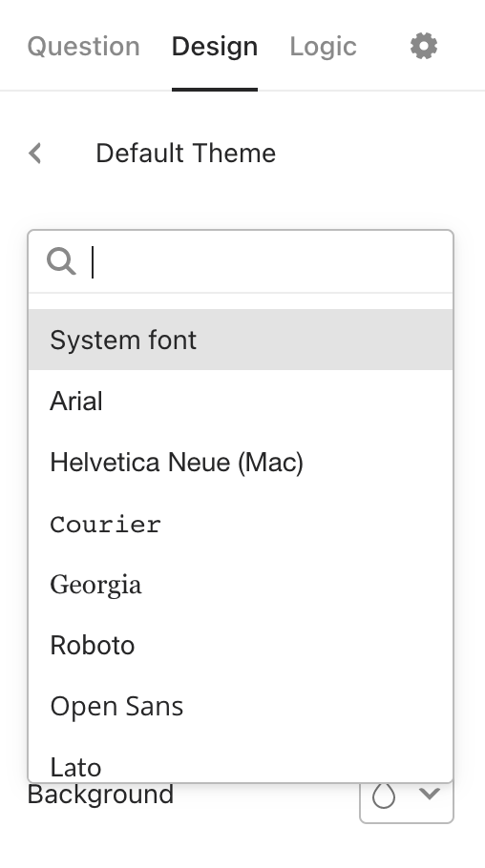Select Roboto from font list
Image resolution: width=485 pixels, height=868 pixels.
click(241, 645)
